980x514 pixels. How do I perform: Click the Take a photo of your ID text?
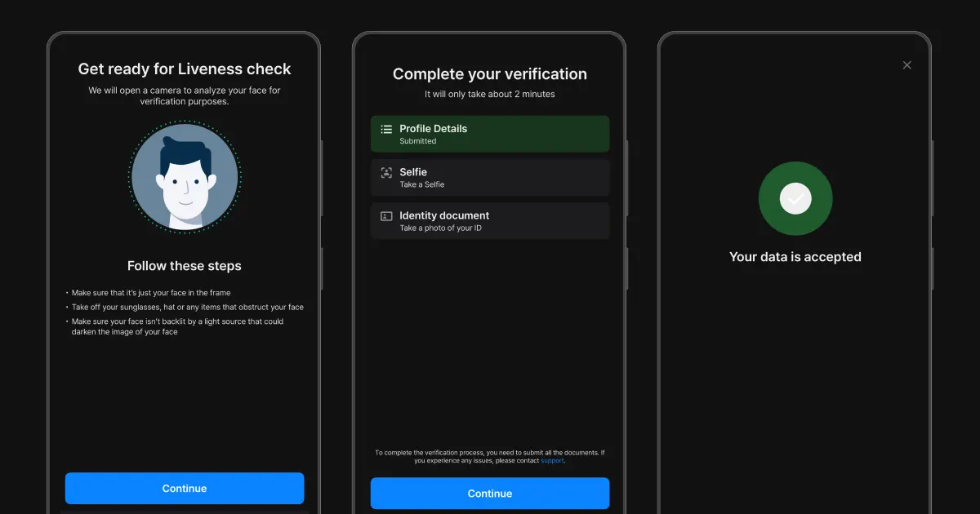point(440,228)
